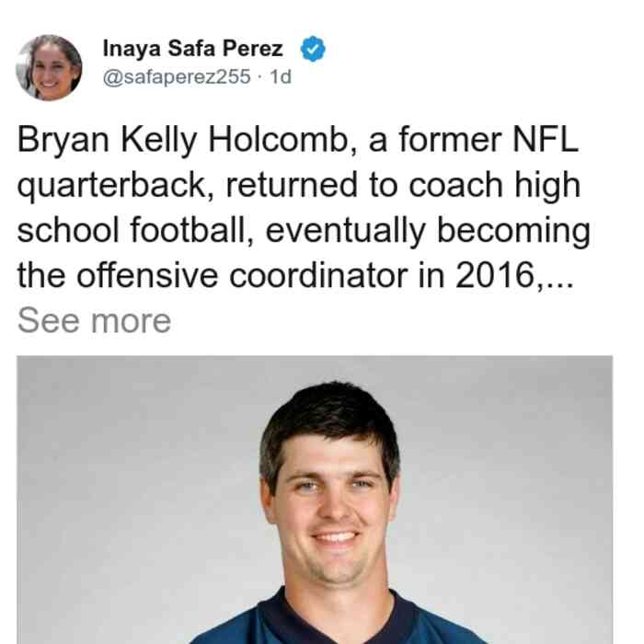Click the word quarterback in the post
The height and width of the screenshot is (644, 644).
pos(112,186)
